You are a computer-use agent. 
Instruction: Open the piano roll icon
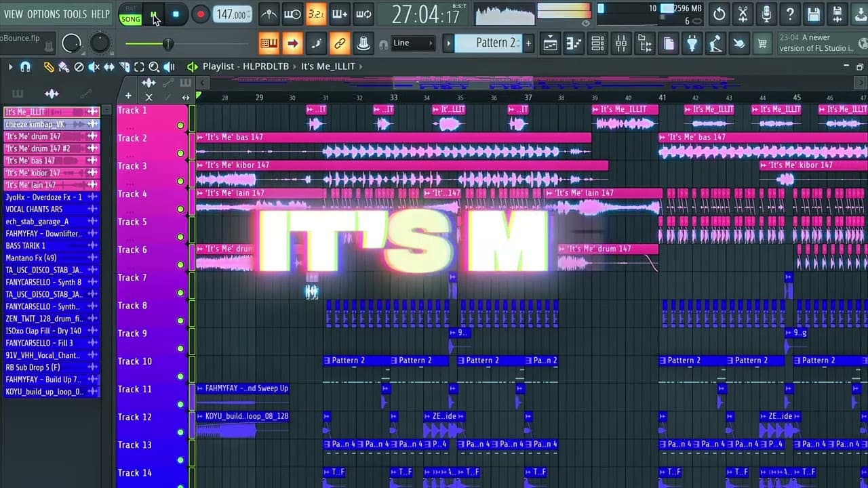coord(574,44)
